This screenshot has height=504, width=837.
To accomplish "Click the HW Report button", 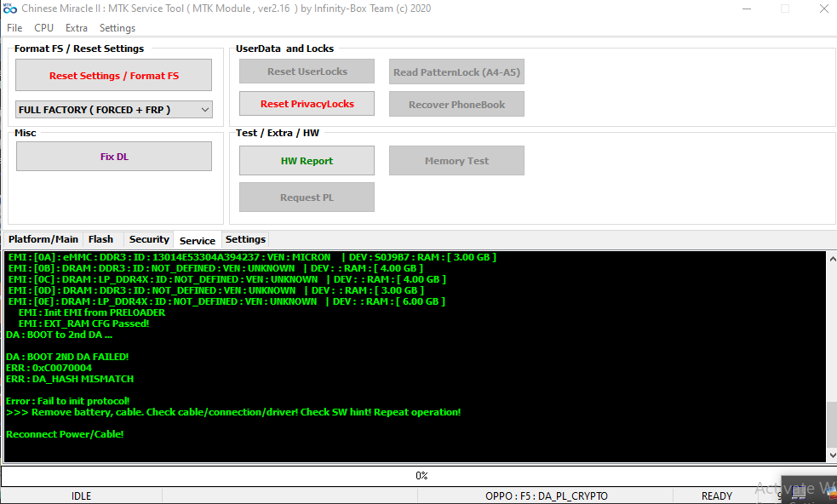I will click(x=307, y=161).
